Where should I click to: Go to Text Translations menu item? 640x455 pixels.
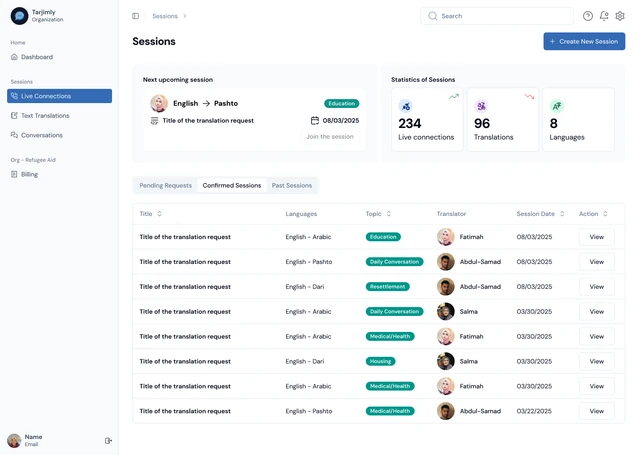pos(60,115)
